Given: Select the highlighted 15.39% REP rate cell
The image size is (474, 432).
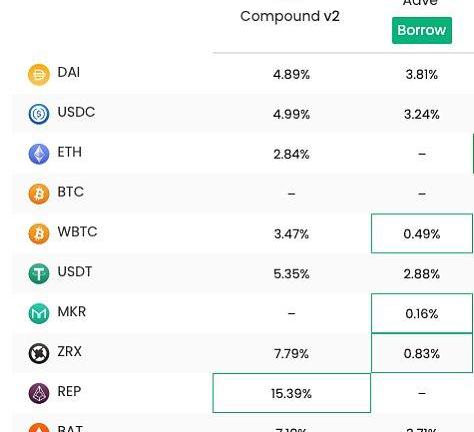Looking at the screenshot, I should [x=292, y=393].
